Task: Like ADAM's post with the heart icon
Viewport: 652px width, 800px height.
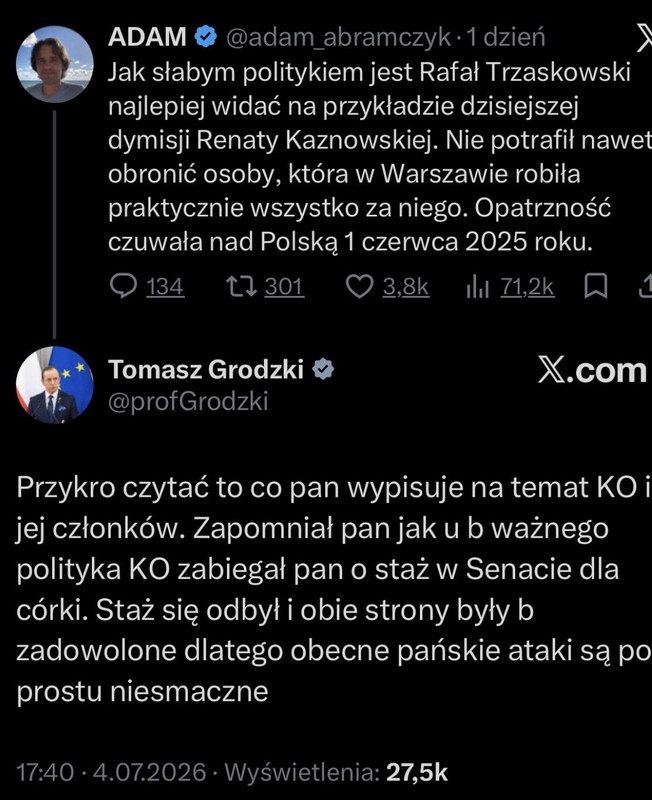Action: point(360,287)
